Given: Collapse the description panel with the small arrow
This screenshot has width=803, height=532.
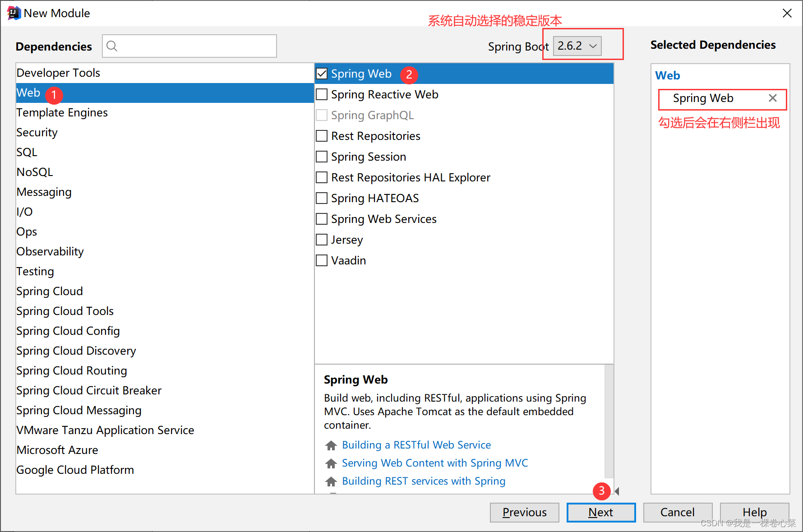Looking at the screenshot, I should (617, 491).
